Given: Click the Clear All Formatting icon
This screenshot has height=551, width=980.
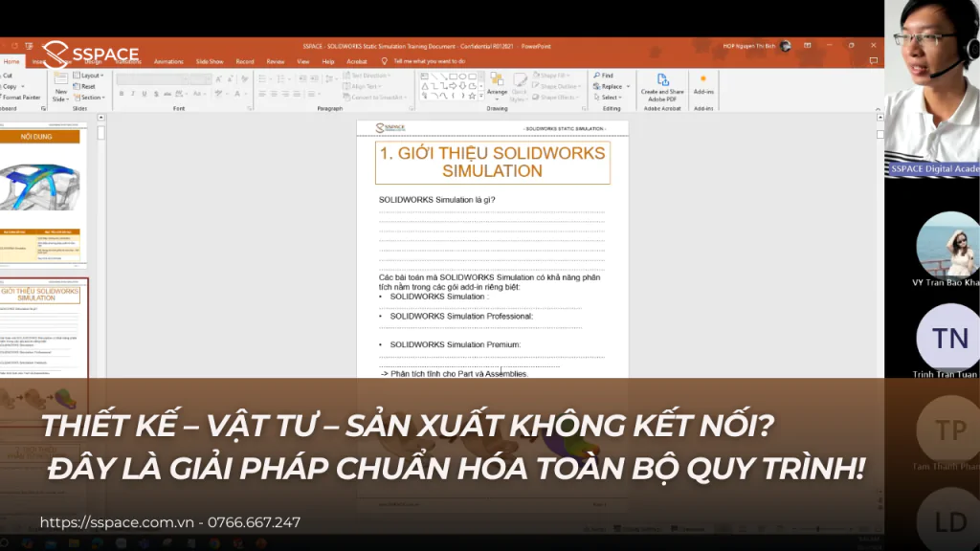Looking at the screenshot, I should click(x=244, y=79).
